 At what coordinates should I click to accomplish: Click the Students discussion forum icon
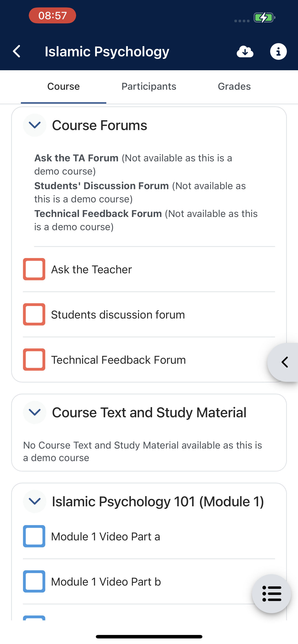tap(34, 315)
